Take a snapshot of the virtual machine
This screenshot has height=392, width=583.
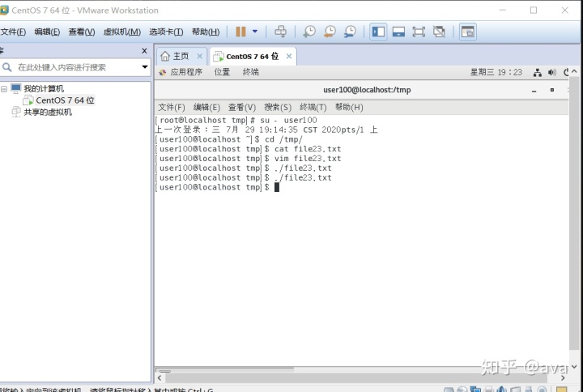309,32
